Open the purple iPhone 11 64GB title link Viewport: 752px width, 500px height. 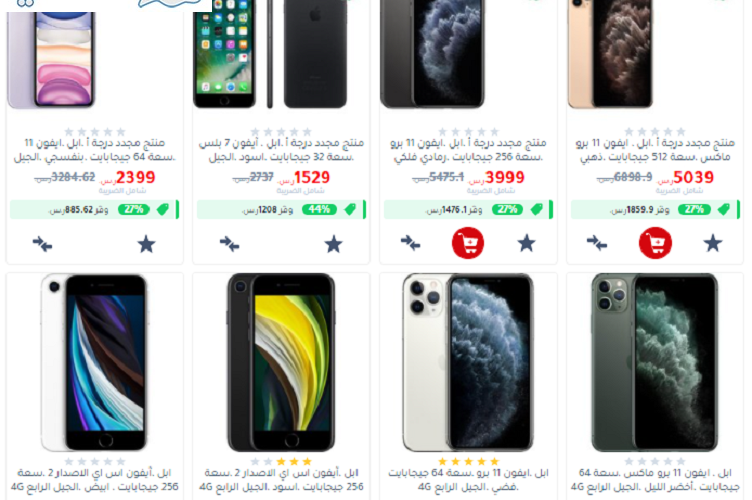click(x=94, y=150)
